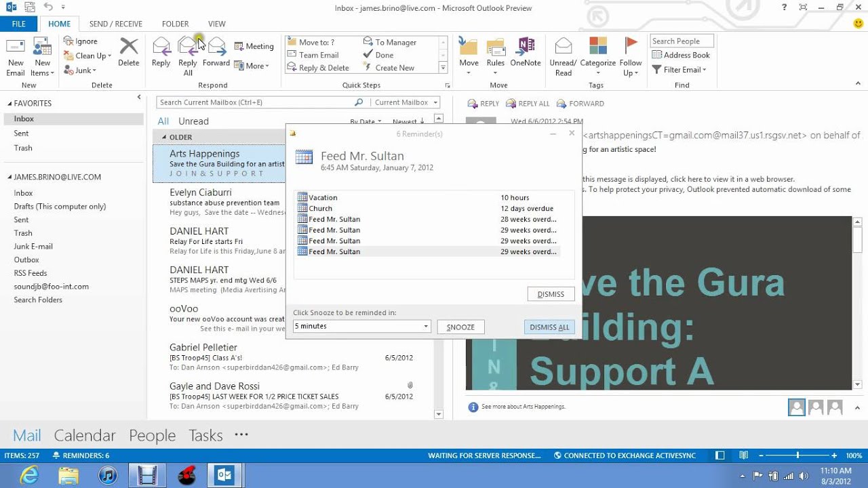Screen dimensions: 868x488
Task: Click the info icon beside See more about Arts Happenings
Action: [473, 407]
